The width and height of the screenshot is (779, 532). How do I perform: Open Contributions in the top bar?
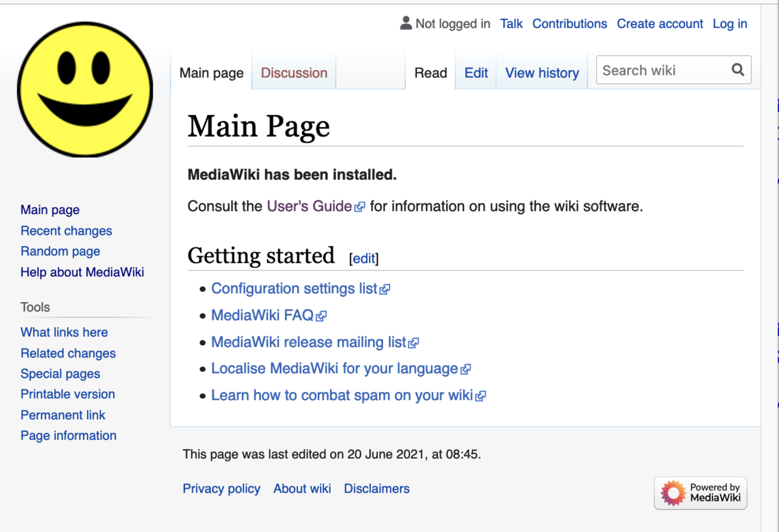tap(569, 23)
